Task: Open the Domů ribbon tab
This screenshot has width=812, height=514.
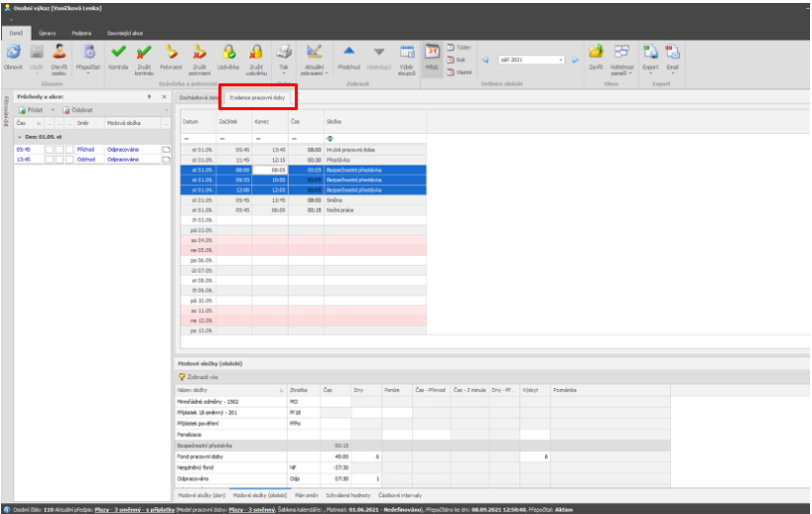Action: (x=16, y=33)
